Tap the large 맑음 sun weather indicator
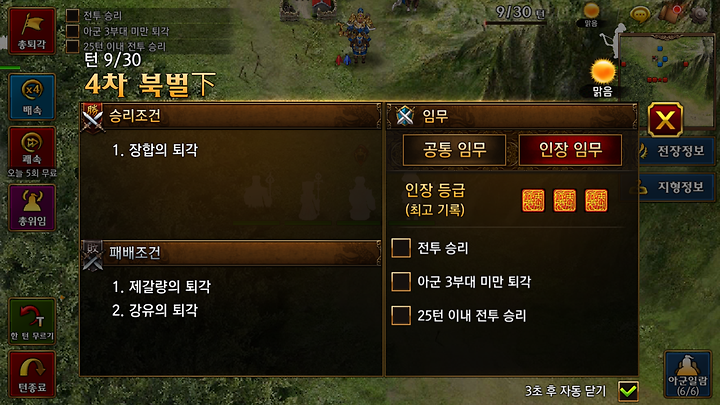The image size is (720, 405). point(603,78)
